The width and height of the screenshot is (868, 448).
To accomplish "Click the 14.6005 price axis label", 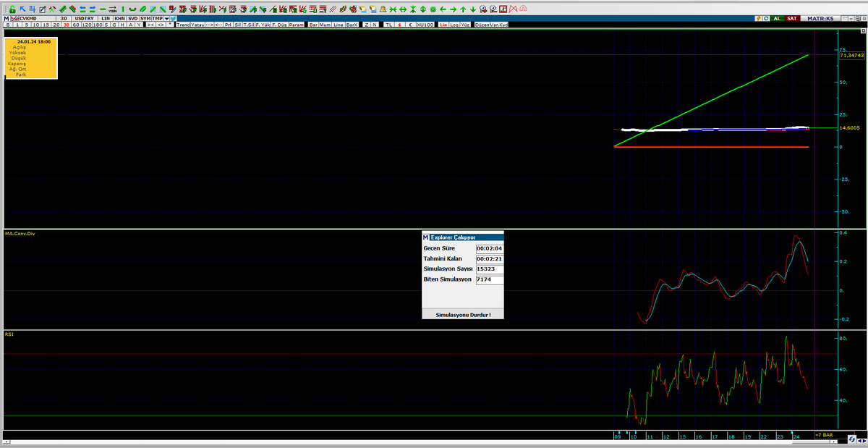I will pos(850,128).
